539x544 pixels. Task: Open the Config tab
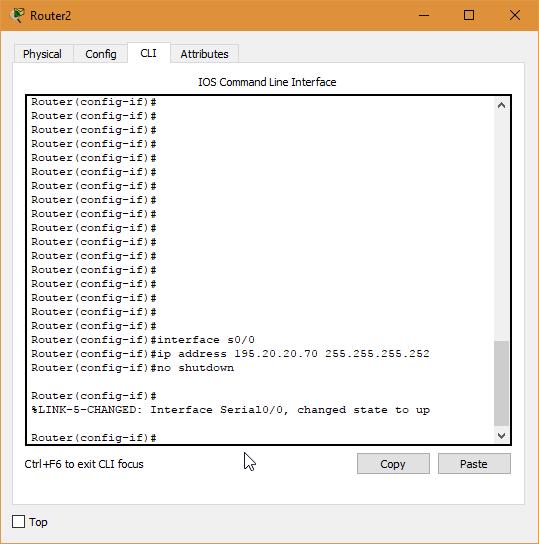(x=101, y=54)
